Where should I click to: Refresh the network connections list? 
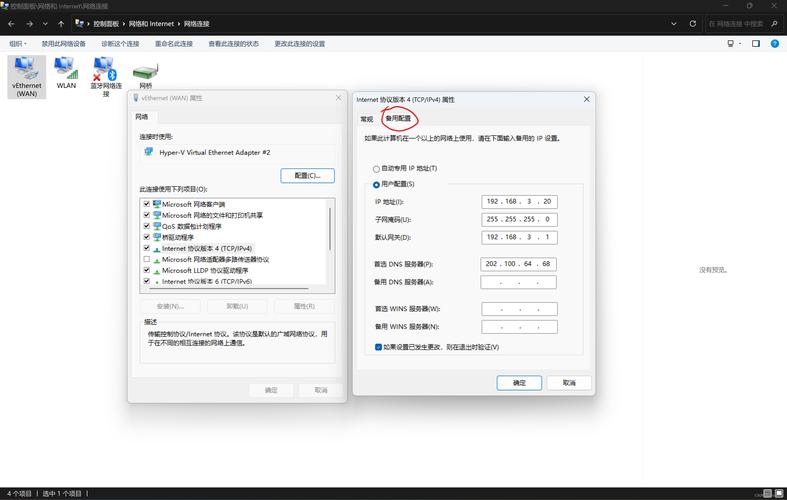(x=693, y=24)
